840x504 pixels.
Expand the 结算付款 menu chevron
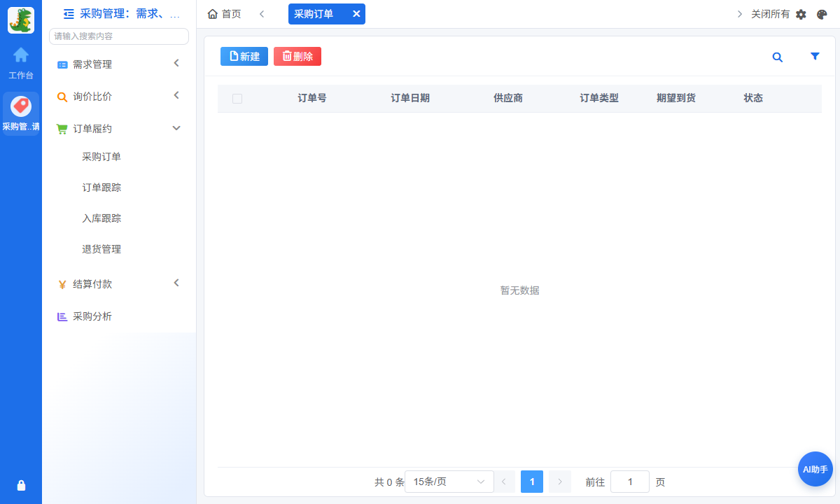176,283
